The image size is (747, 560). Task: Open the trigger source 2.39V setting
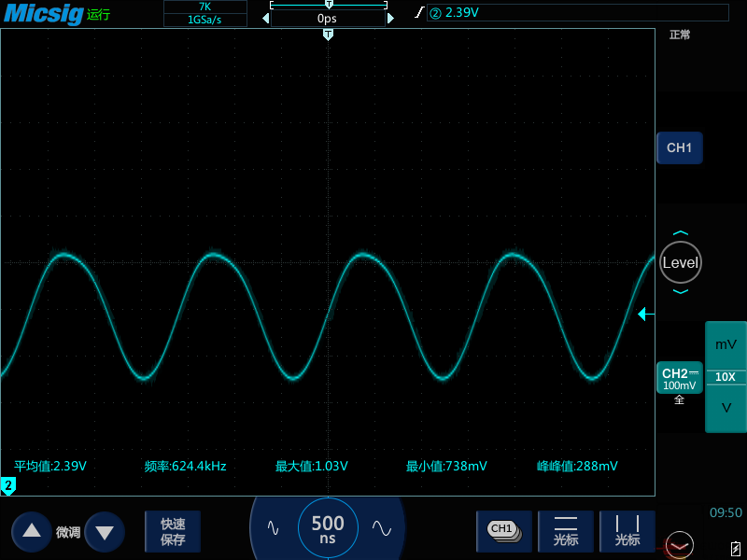coord(577,12)
